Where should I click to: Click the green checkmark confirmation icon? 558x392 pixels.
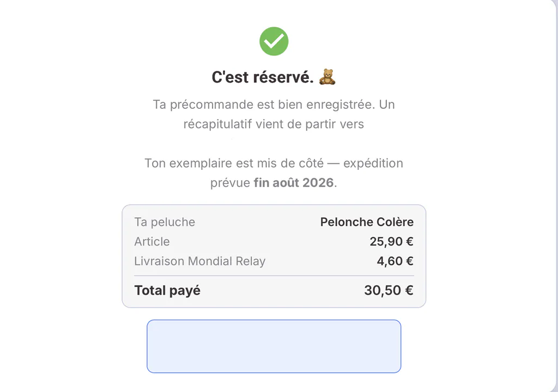(274, 41)
